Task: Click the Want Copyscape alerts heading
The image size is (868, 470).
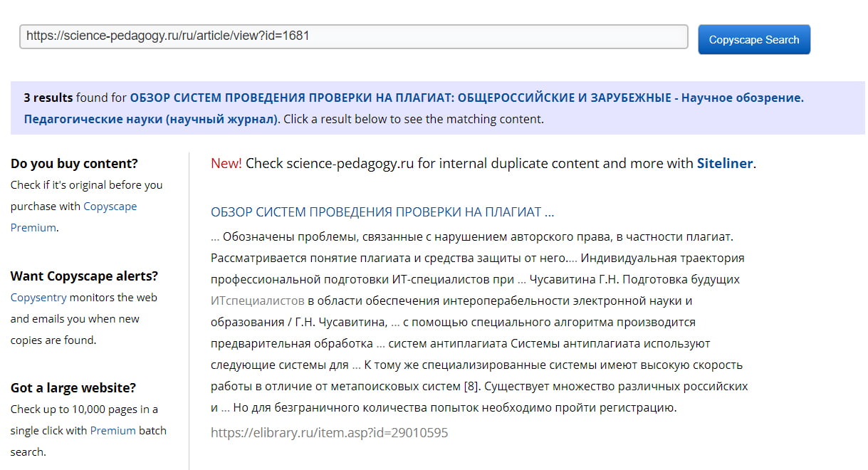Action: click(x=83, y=276)
